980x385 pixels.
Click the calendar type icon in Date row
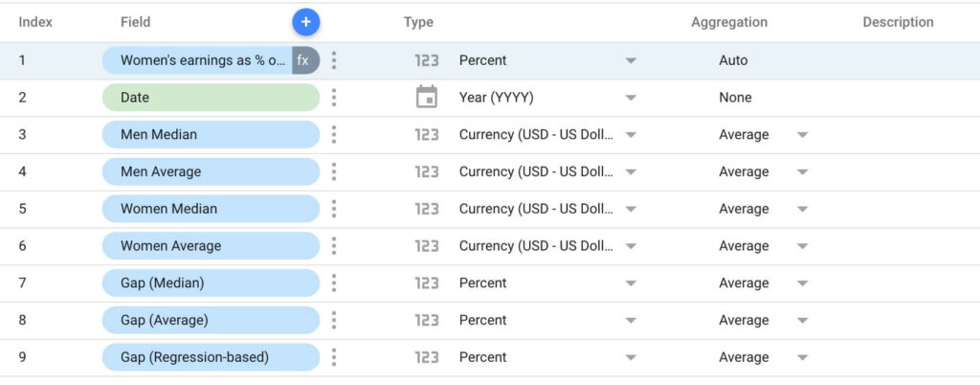coord(427,98)
